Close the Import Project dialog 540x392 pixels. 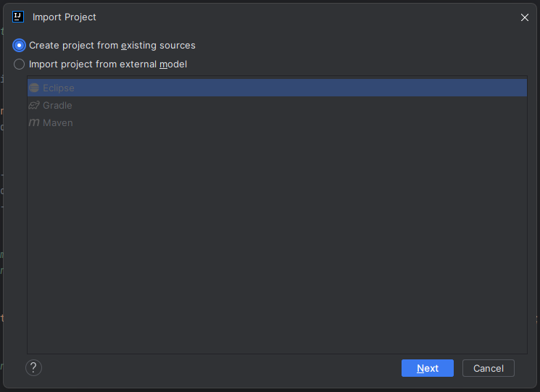point(525,17)
